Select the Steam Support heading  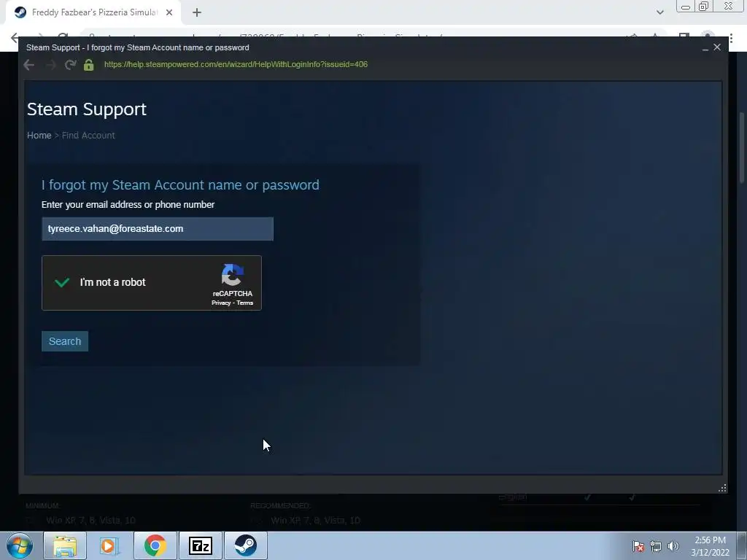pos(87,109)
